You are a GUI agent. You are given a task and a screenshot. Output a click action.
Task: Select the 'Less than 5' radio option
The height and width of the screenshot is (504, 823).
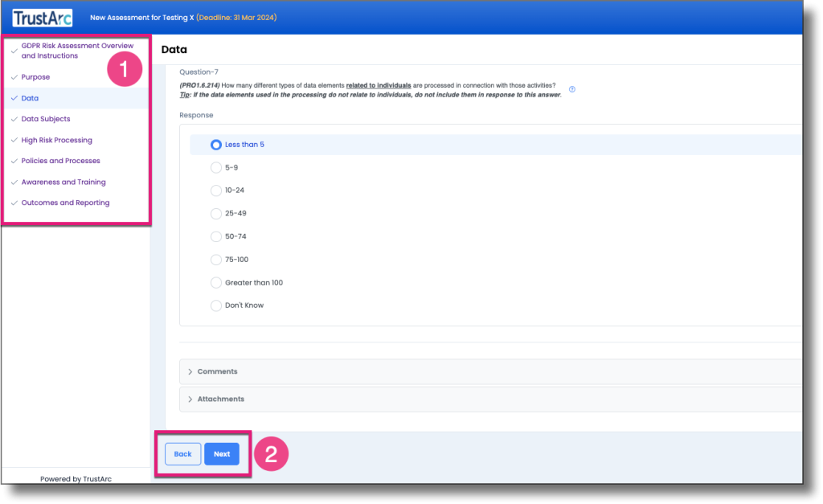click(x=215, y=145)
